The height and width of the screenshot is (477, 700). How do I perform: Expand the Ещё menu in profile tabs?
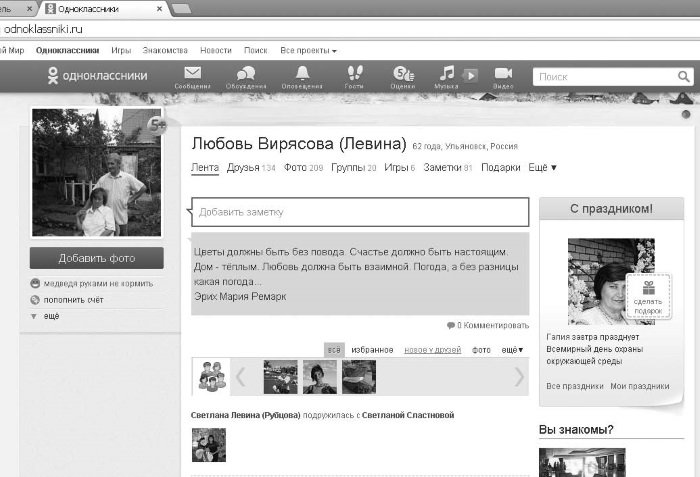[543, 167]
